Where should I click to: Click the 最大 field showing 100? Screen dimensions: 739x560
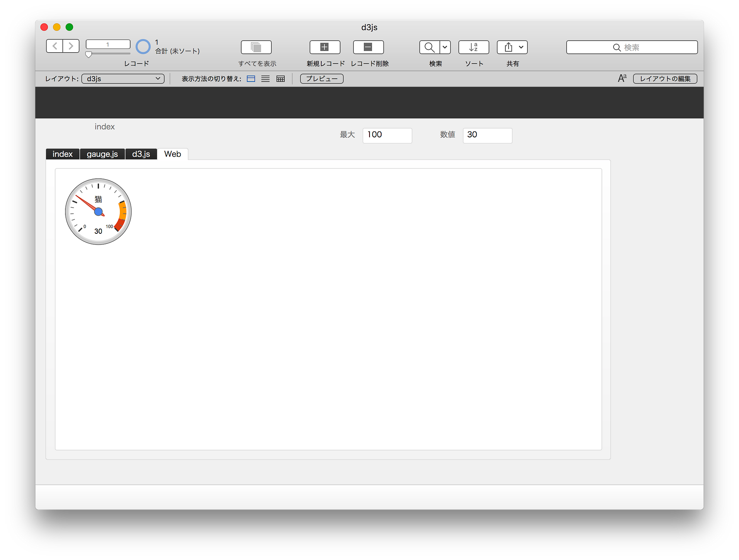(387, 135)
